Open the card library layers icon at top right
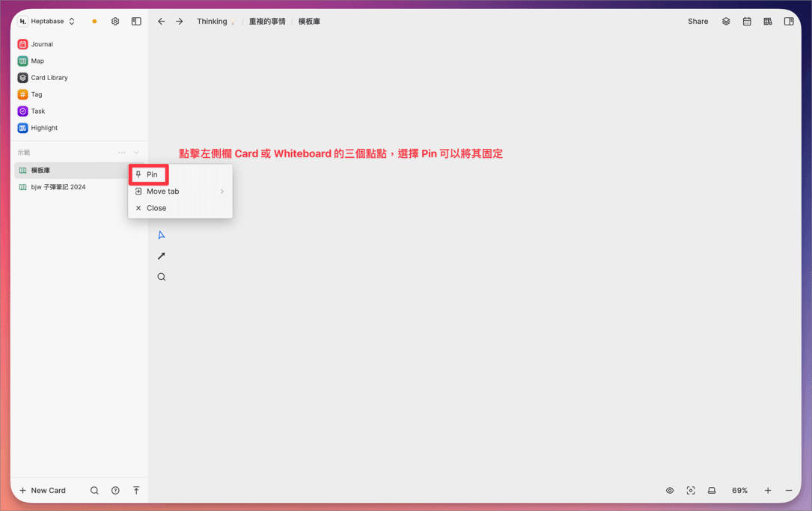 pos(726,21)
